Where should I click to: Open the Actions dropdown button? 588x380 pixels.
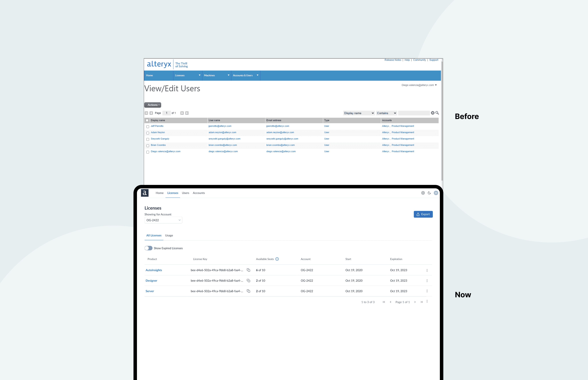point(153,105)
